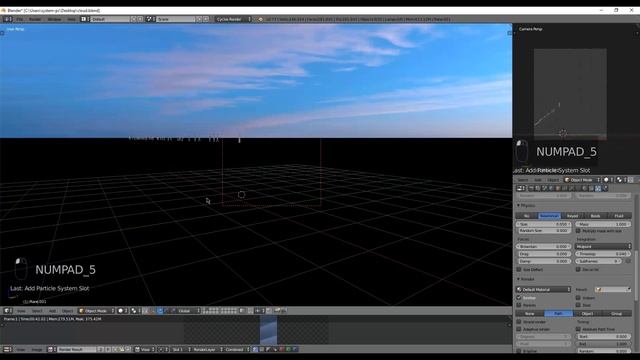Open the Cycles Render engine dropdown
640x360 pixels.
point(234,19)
